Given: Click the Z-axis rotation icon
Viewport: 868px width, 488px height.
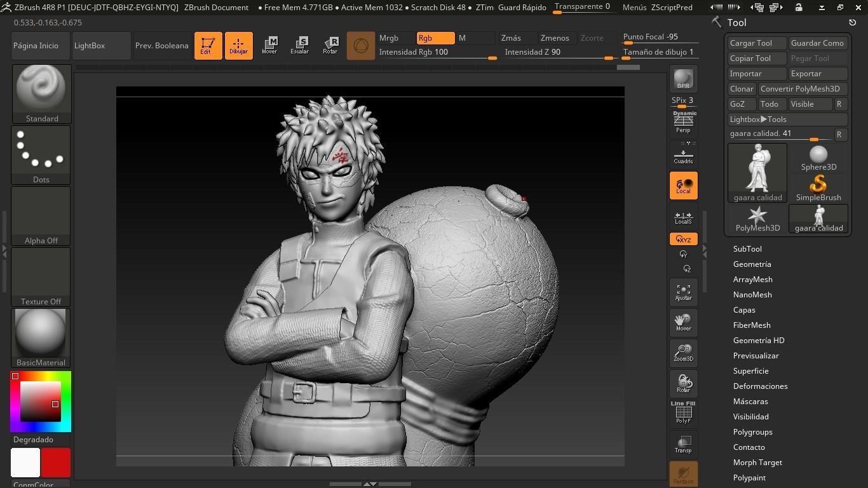Looking at the screenshot, I should click(x=686, y=269).
